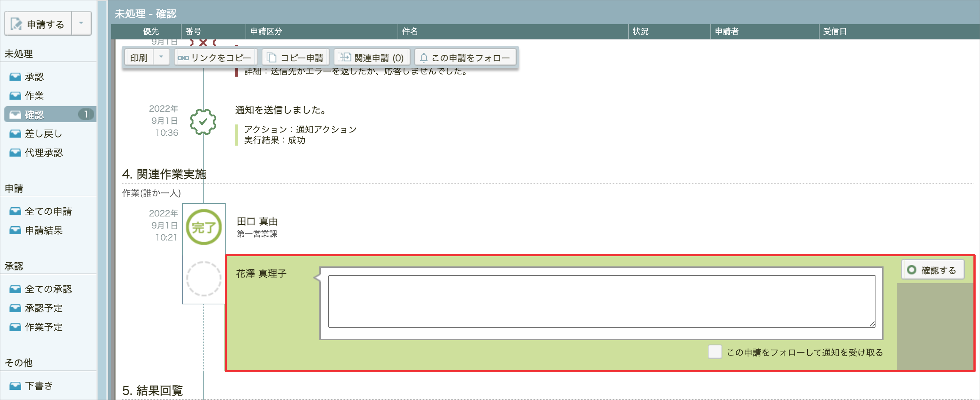Click the 作業 folder mail icon
The height and width of the screenshot is (400, 980).
15,96
